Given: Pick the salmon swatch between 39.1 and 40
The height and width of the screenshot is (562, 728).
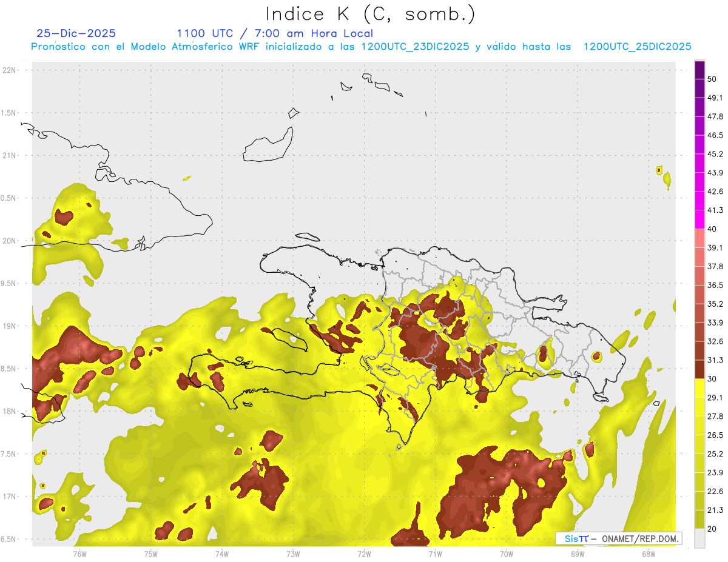Looking at the screenshot, I should click(699, 238).
